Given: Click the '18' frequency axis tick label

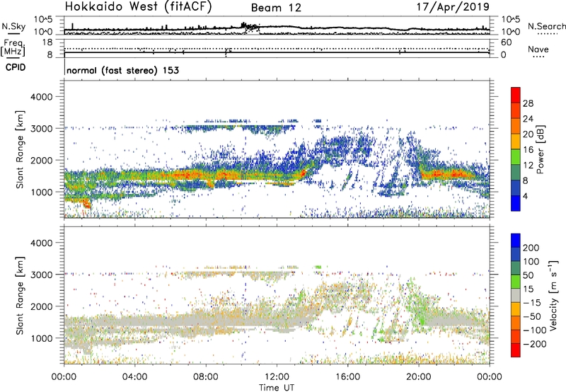Looking at the screenshot, I should click(47, 42).
